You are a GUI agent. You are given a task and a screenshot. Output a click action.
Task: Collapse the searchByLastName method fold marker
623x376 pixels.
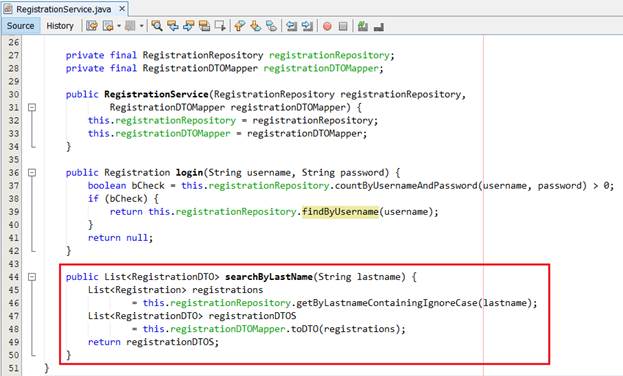pyautogui.click(x=32, y=277)
